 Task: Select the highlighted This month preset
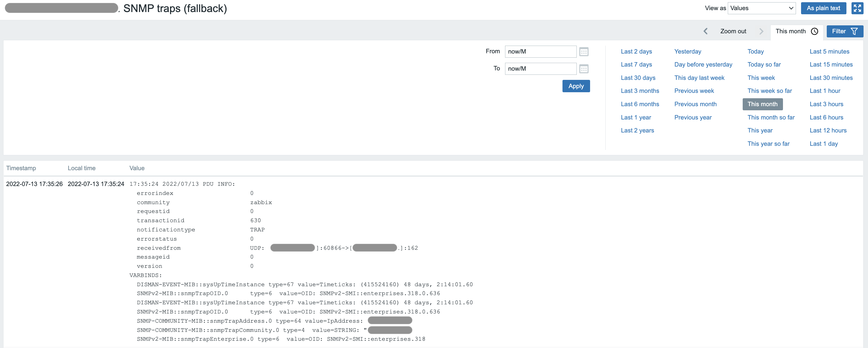coord(762,104)
